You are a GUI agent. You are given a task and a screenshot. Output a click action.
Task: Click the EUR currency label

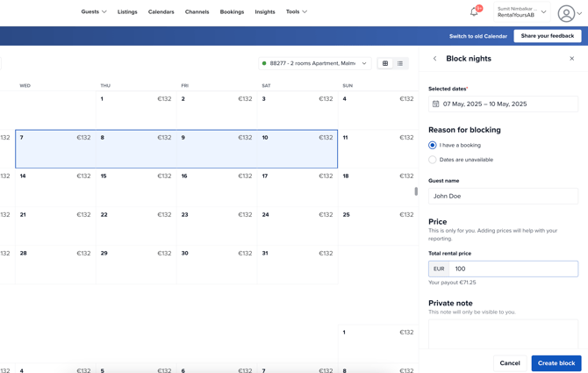[439, 269]
